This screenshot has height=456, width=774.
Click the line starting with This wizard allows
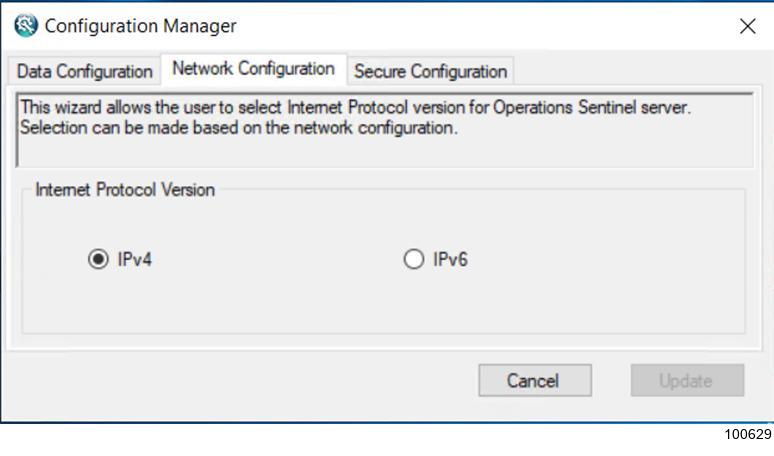(x=355, y=107)
